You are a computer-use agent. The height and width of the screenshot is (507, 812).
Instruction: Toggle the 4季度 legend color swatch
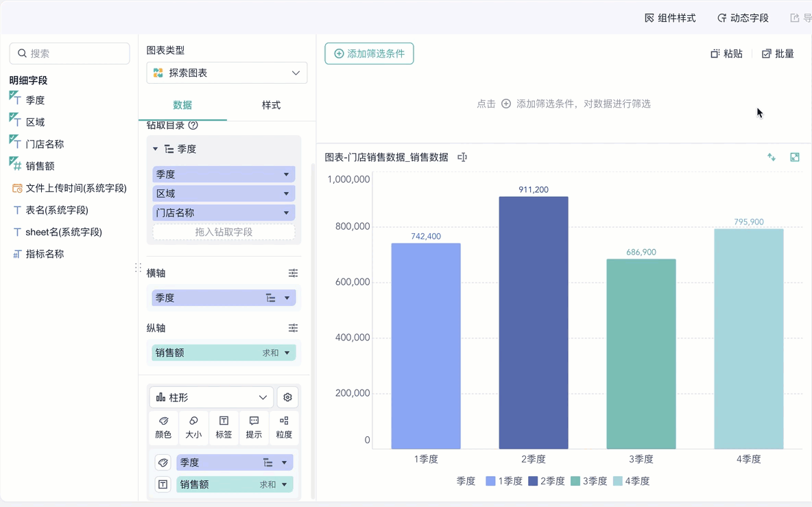click(x=618, y=481)
